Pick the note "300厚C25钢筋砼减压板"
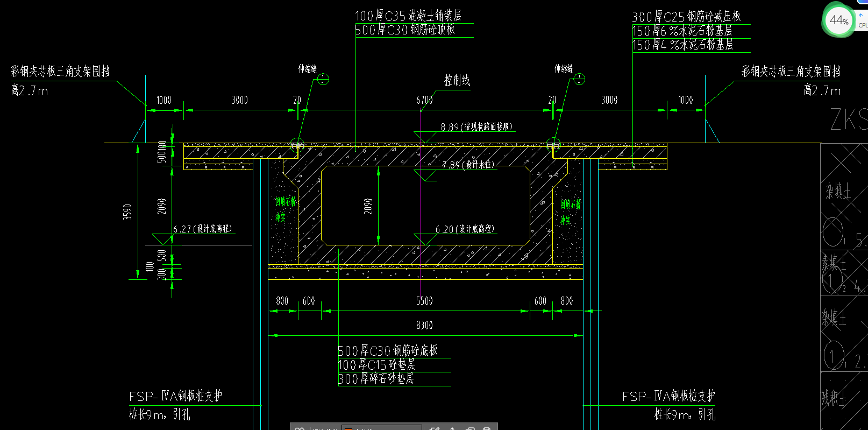 coord(686,17)
